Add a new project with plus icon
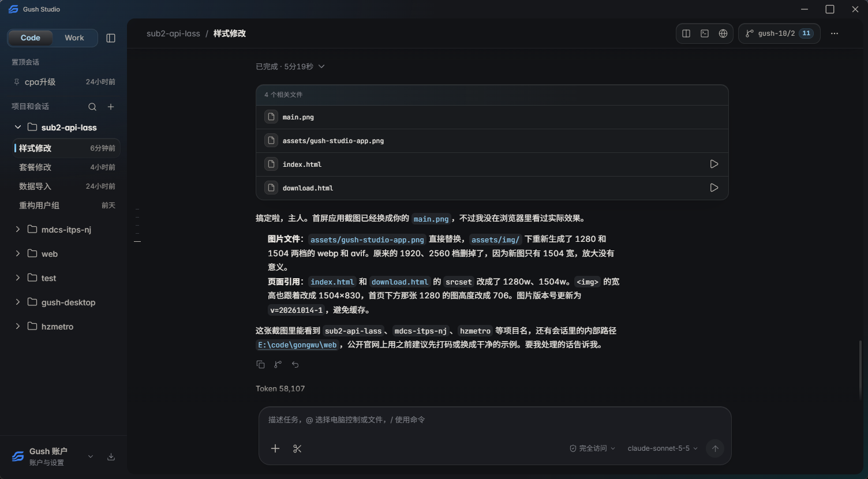Image resolution: width=868 pixels, height=479 pixels. [111, 107]
